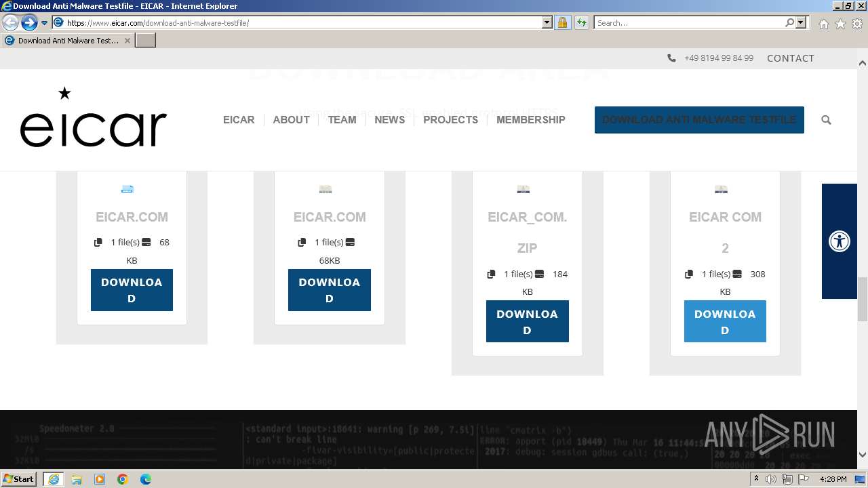Click the EICAR COM 2 card title

[x=725, y=232]
